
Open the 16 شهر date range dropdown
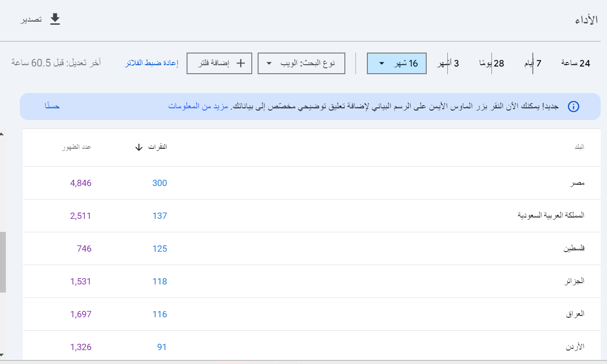[397, 63]
